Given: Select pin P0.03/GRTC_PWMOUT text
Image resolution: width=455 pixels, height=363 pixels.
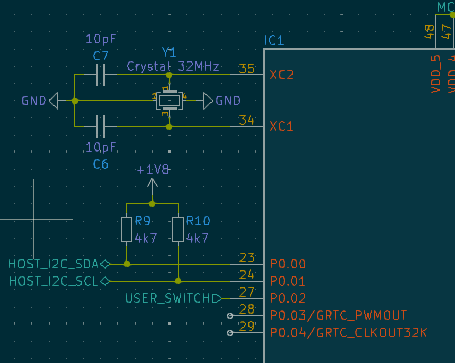Looking at the screenshot, I should click(339, 315).
